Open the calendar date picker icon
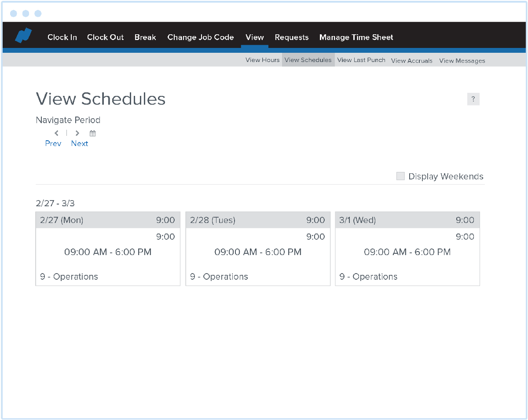This screenshot has height=420, width=528. point(92,133)
